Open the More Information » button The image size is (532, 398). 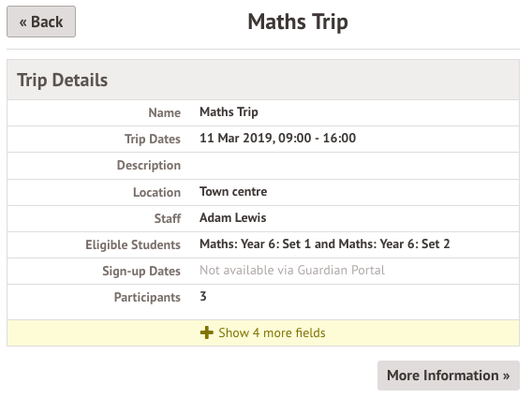tap(449, 376)
